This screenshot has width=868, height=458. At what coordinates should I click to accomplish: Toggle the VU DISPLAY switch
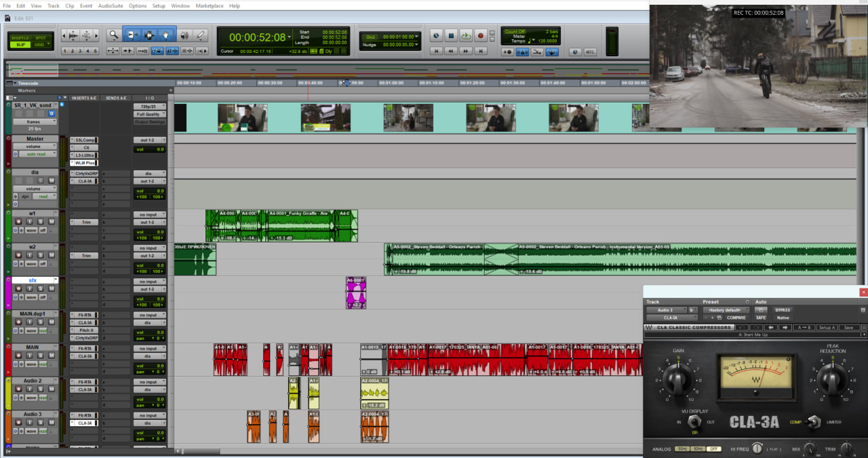coord(694,422)
